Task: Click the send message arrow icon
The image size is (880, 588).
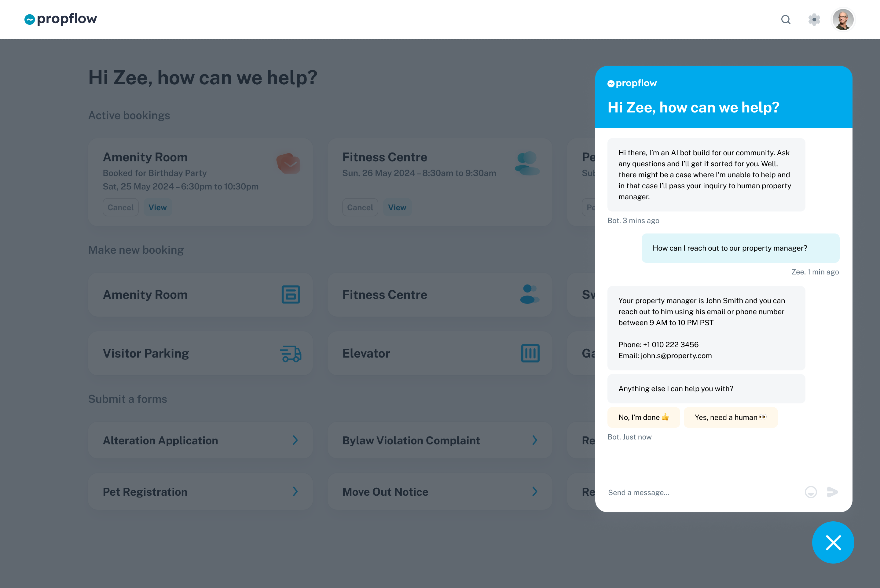Action: [832, 492]
